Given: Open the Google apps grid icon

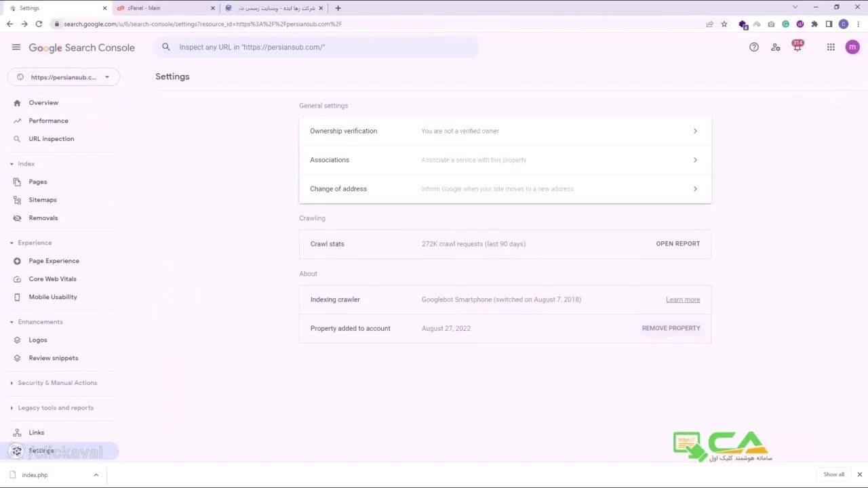Looking at the screenshot, I should 831,47.
